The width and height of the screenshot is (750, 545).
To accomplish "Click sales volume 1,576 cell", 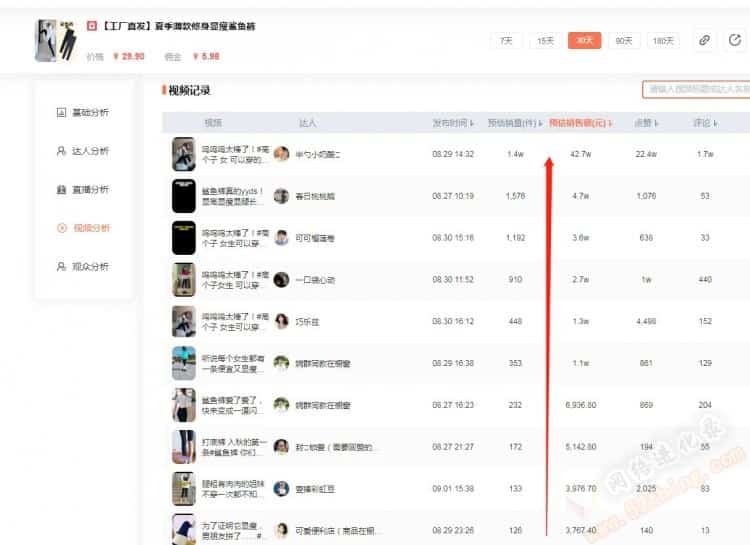I will [x=515, y=196].
